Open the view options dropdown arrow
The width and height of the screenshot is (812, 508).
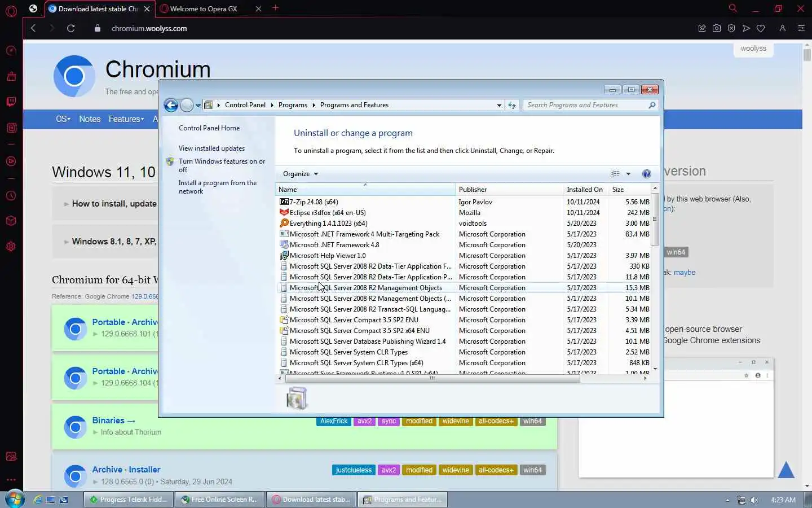click(x=628, y=174)
